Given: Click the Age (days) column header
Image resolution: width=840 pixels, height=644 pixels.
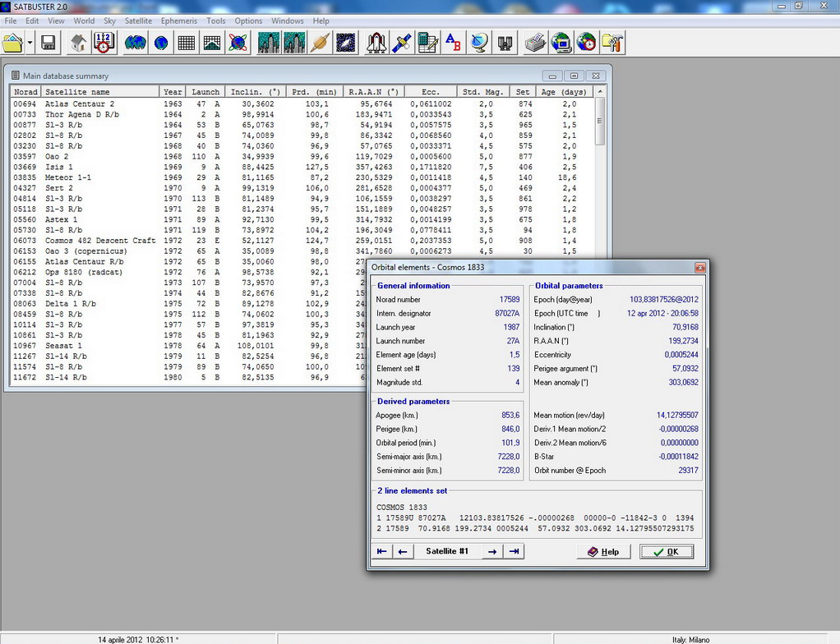Looking at the screenshot, I should pos(564,91).
